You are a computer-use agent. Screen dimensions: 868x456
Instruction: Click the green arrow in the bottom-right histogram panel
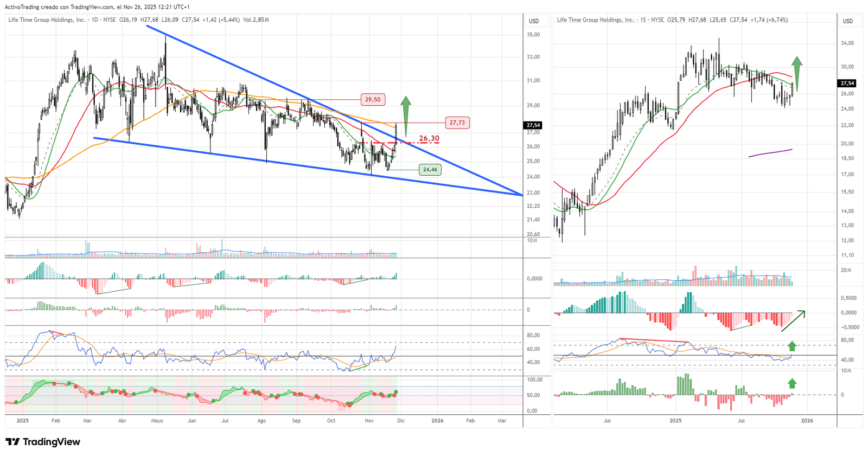click(x=792, y=383)
